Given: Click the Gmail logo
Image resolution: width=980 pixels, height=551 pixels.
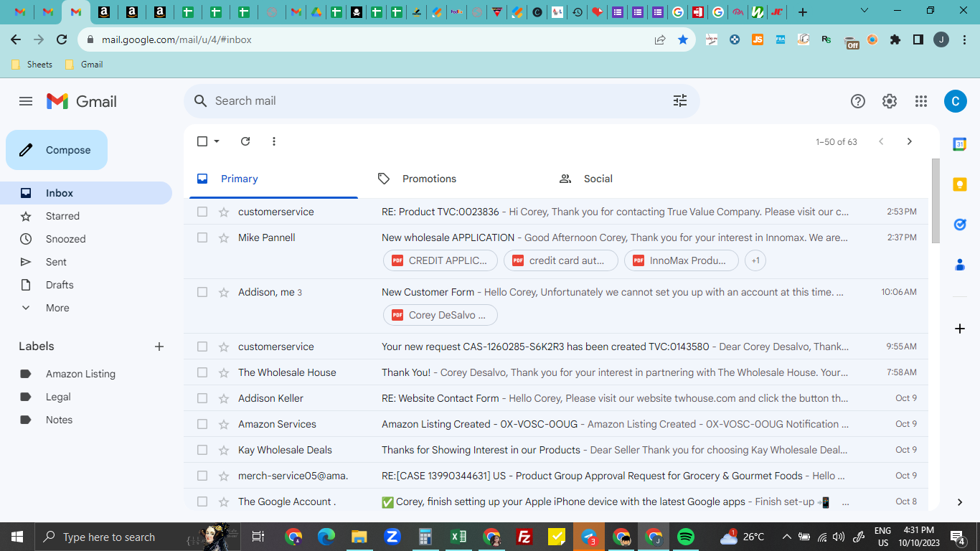Looking at the screenshot, I should pyautogui.click(x=82, y=101).
